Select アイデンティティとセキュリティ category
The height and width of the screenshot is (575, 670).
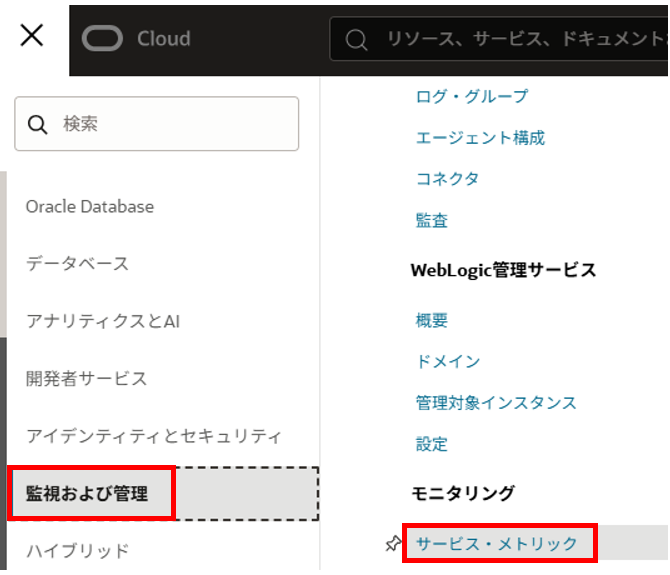click(x=154, y=436)
